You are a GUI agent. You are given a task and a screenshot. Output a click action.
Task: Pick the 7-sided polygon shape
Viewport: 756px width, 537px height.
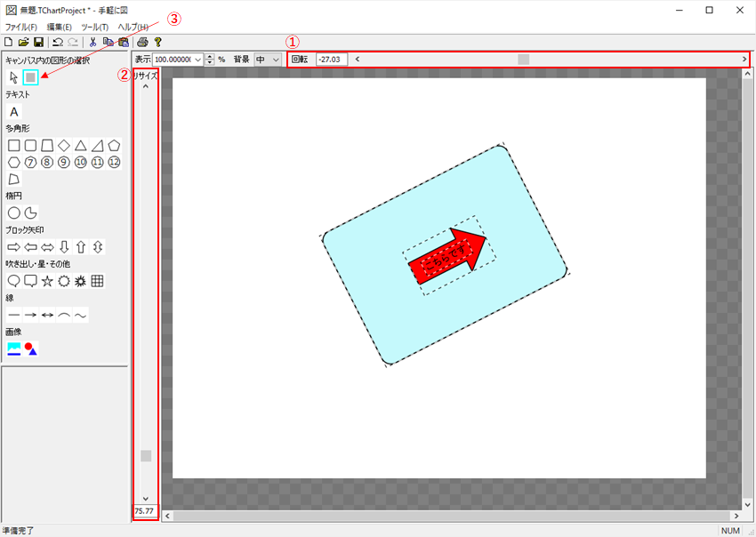(30, 162)
